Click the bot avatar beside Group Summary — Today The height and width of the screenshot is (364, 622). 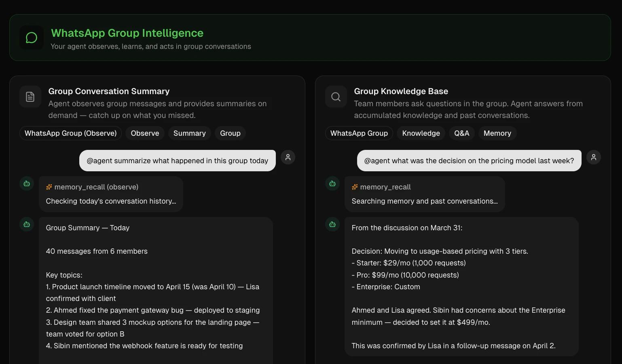pyautogui.click(x=26, y=224)
